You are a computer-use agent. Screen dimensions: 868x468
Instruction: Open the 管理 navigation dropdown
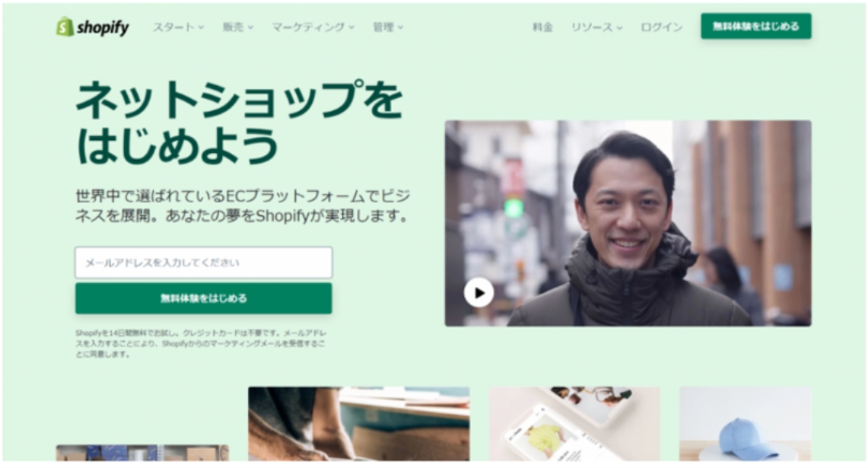388,27
